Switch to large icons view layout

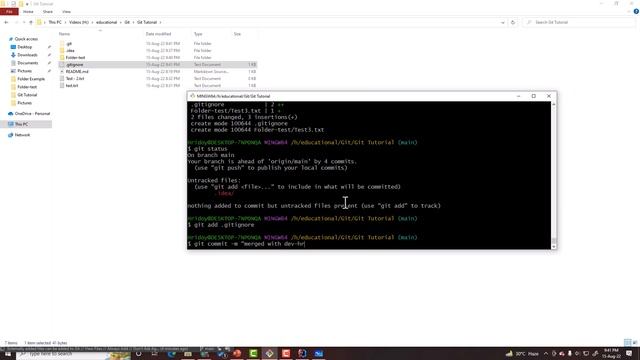click(635, 342)
